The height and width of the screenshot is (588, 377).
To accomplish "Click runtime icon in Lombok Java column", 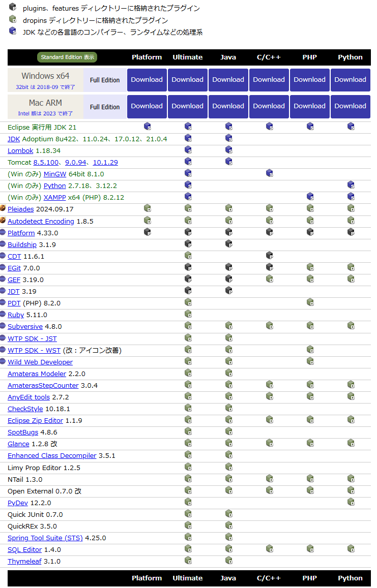I will (228, 150).
